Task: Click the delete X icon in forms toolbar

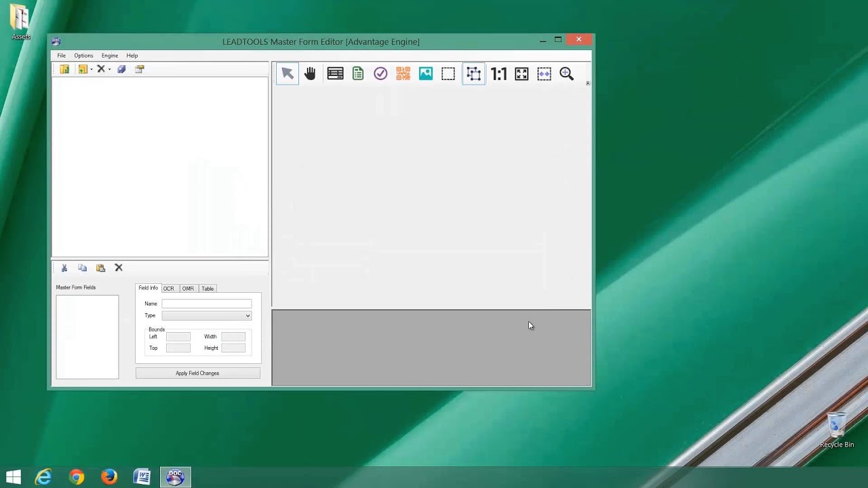Action: (100, 69)
